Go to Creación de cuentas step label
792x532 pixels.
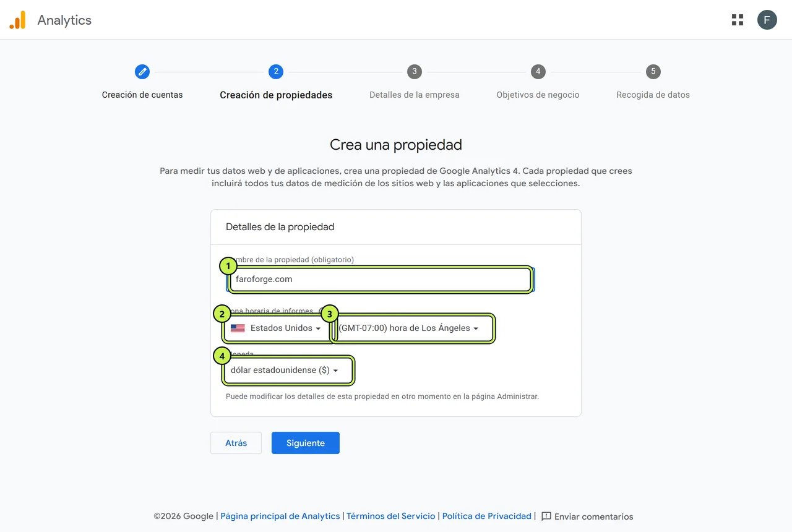tap(142, 95)
